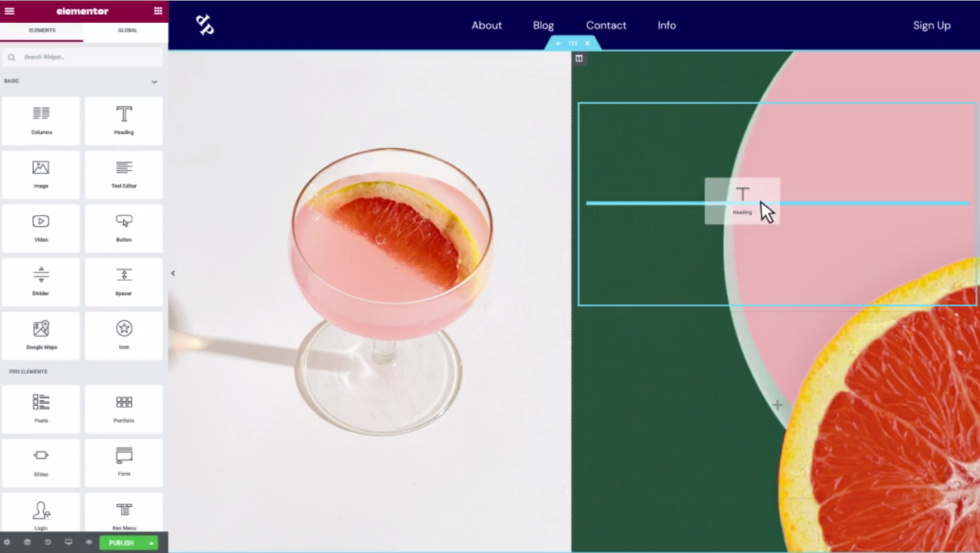Toggle preview changes eye icon
Screen dimensions: 980x553
[x=89, y=542]
